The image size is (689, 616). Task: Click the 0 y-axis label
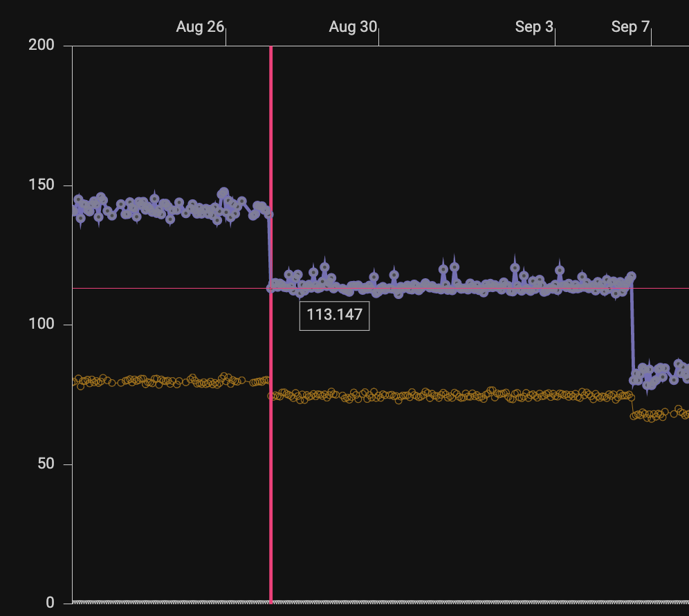click(50, 603)
